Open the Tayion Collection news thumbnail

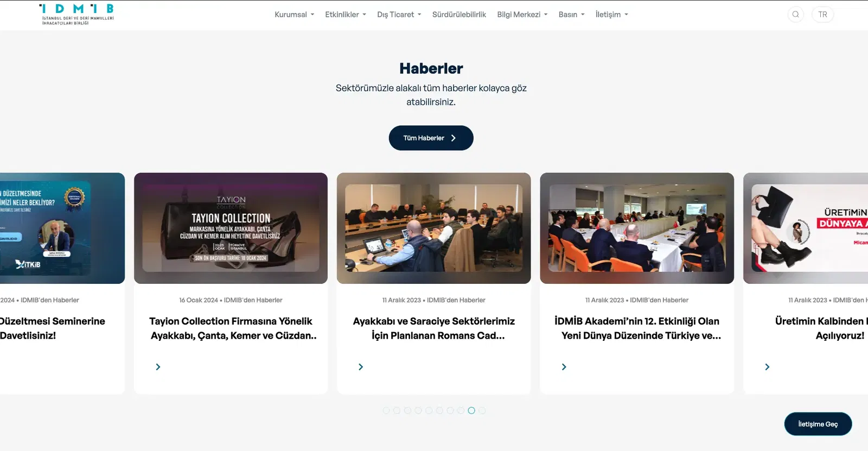[x=231, y=228]
